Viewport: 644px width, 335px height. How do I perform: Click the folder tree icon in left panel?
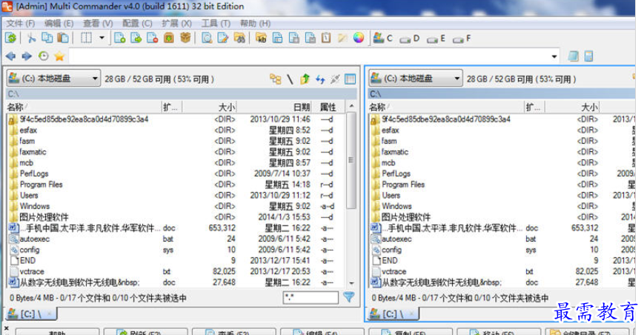tap(275, 79)
